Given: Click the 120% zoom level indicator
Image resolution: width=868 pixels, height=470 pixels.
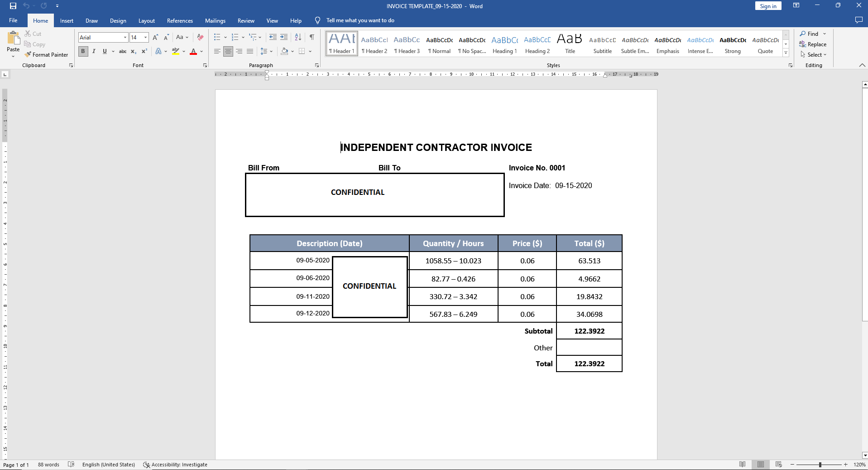Looking at the screenshot, I should [859, 465].
